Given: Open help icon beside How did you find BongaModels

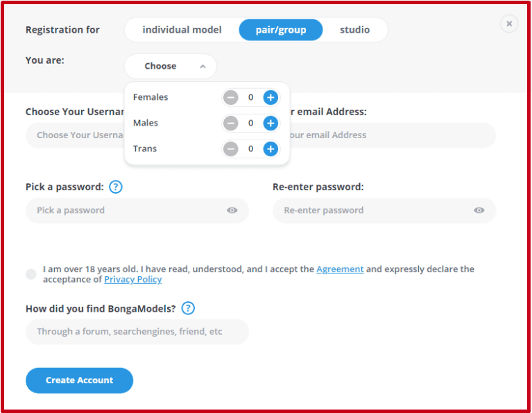Looking at the screenshot, I should [x=188, y=308].
